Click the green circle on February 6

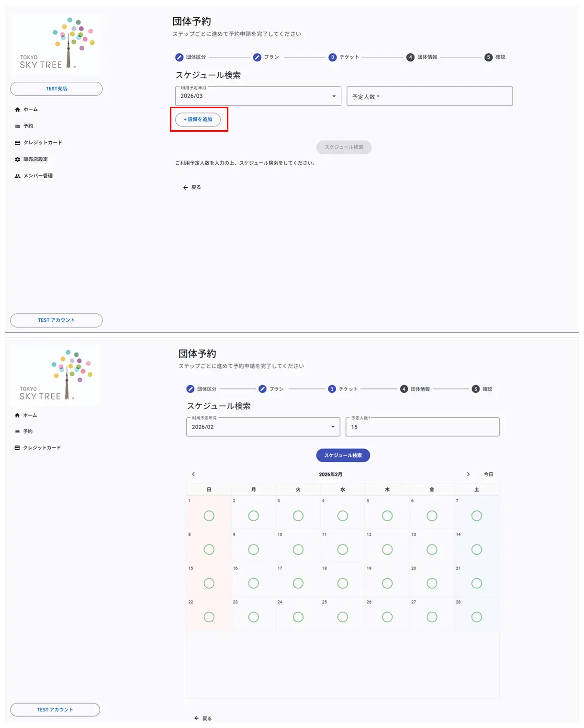click(x=432, y=516)
